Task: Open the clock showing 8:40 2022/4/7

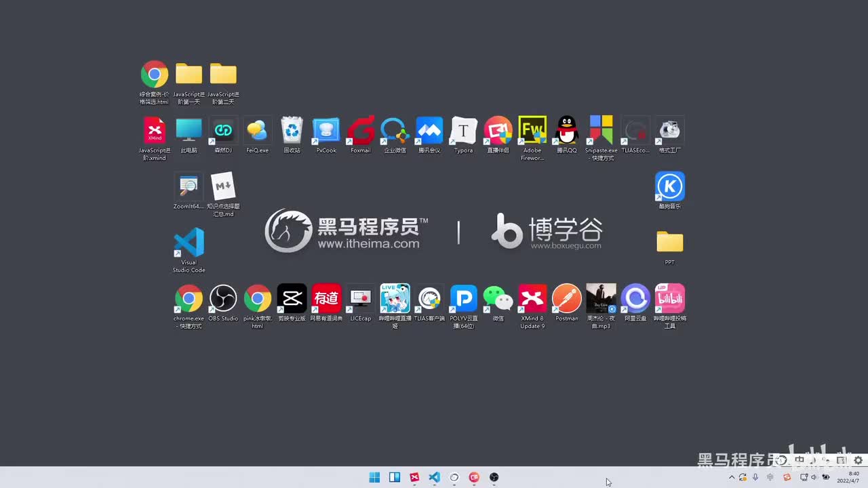Action: pos(848,477)
